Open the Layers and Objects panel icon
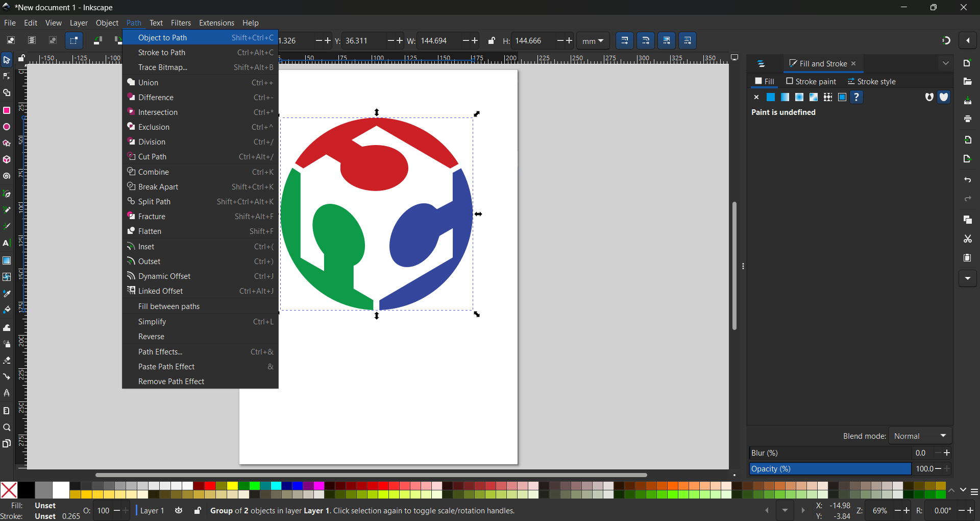Image resolution: width=980 pixels, height=521 pixels. coord(761,64)
